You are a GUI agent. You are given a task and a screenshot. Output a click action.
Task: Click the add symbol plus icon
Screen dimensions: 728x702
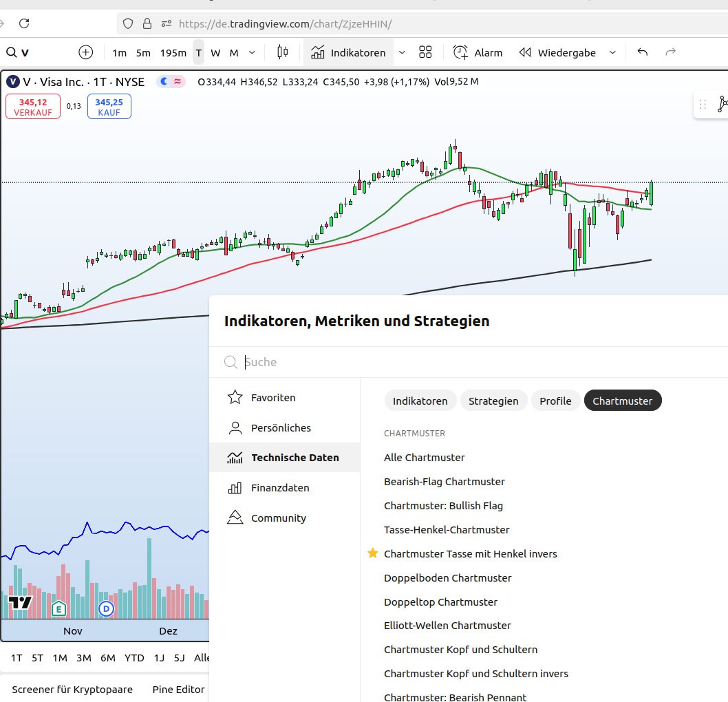tap(85, 52)
